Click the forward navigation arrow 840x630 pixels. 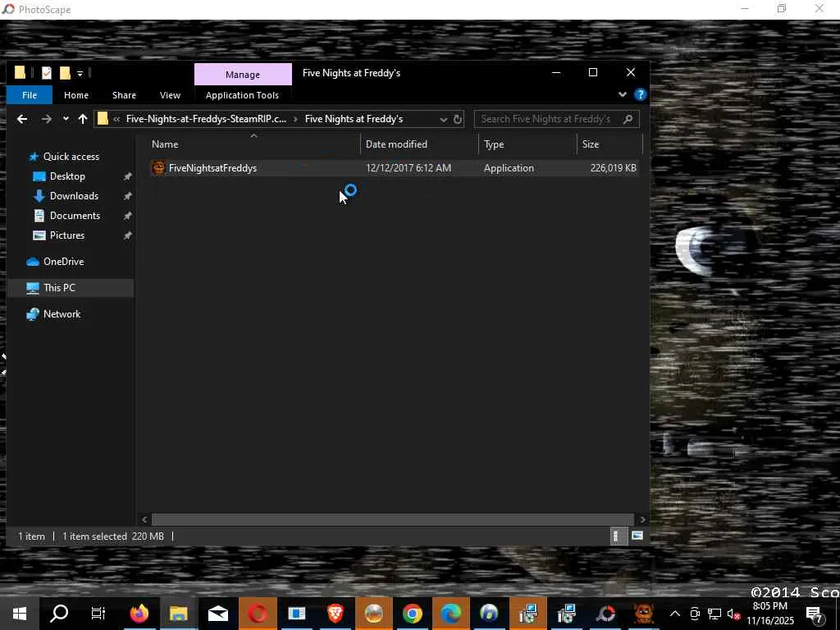tap(47, 119)
